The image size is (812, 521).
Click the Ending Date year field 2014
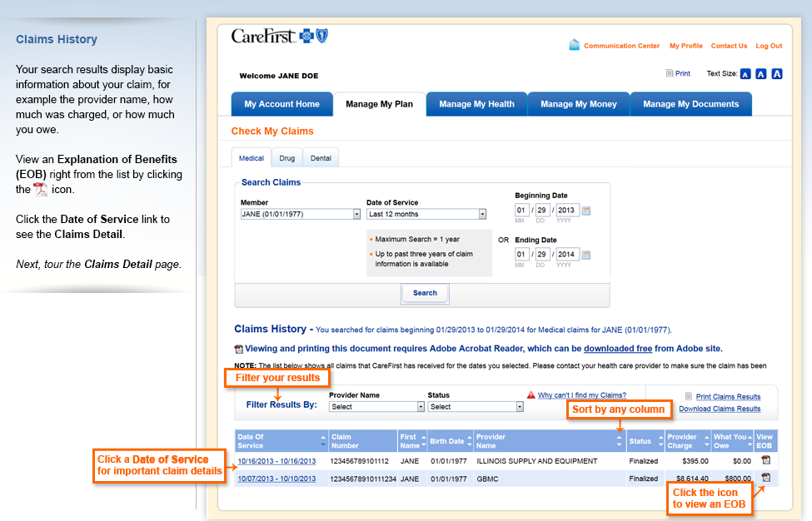[x=567, y=254]
